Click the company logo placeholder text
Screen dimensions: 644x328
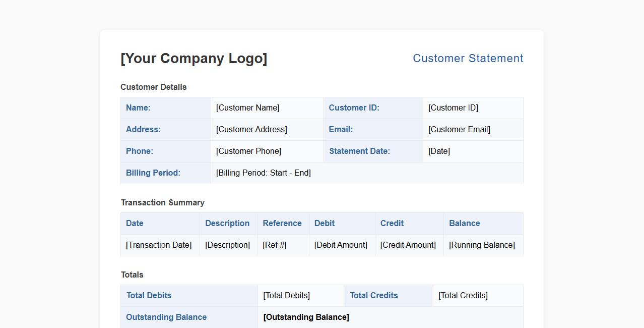pos(194,58)
